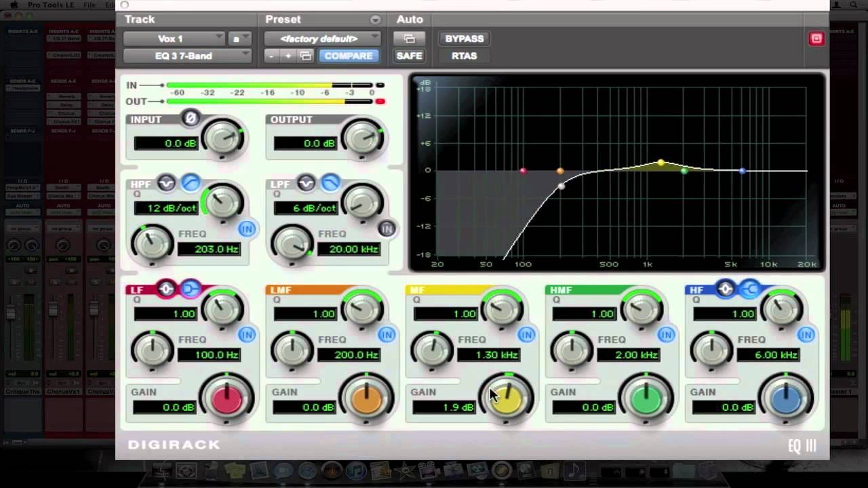Click the blue HF gain knob
The height and width of the screenshot is (488, 868).
click(x=785, y=399)
